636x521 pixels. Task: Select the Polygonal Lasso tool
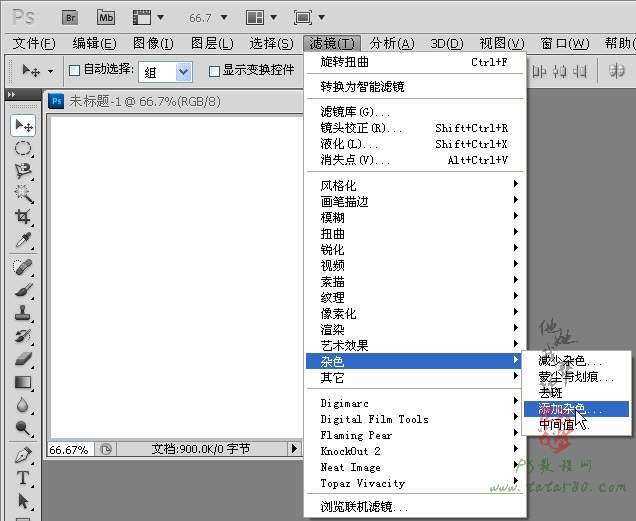coord(23,171)
